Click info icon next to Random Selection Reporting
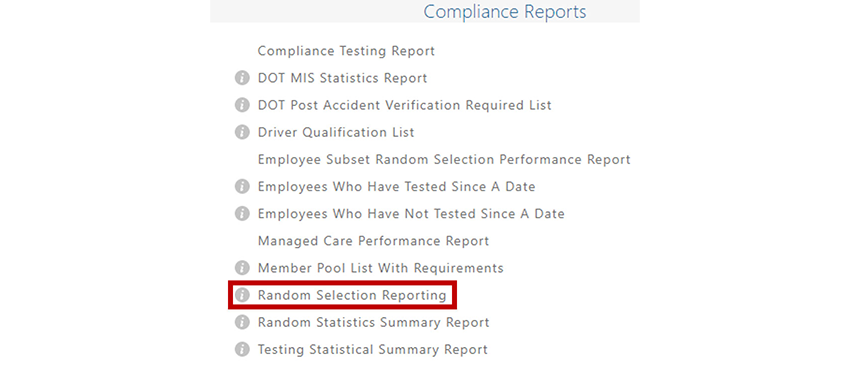 tap(242, 295)
